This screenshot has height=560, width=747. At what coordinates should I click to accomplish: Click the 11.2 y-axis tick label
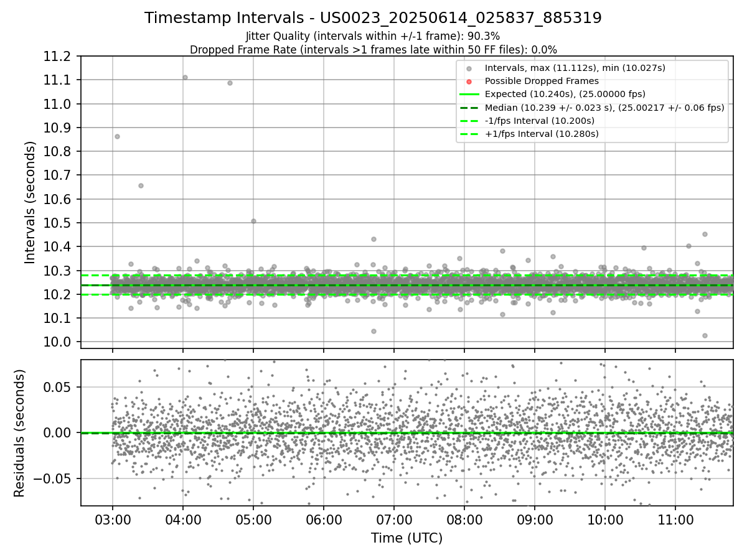coord(56,57)
